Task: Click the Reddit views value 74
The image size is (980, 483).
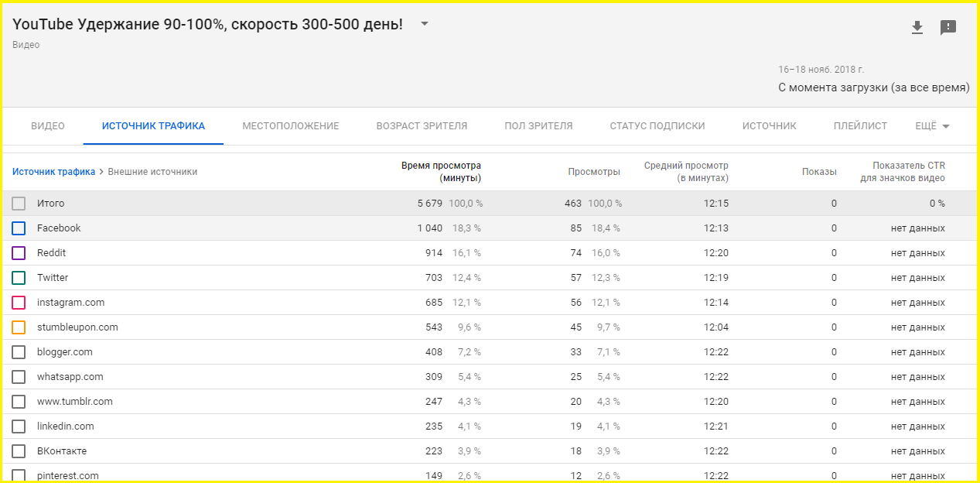Action: coord(576,253)
